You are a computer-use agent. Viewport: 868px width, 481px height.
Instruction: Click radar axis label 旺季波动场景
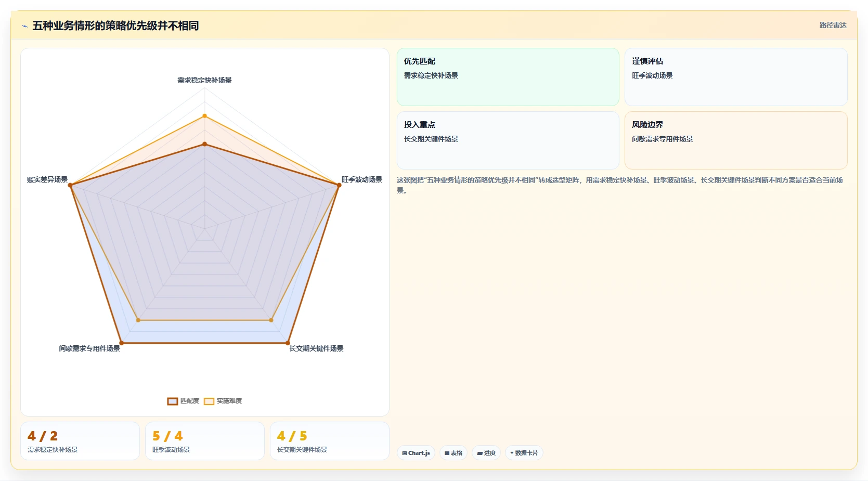(x=362, y=179)
